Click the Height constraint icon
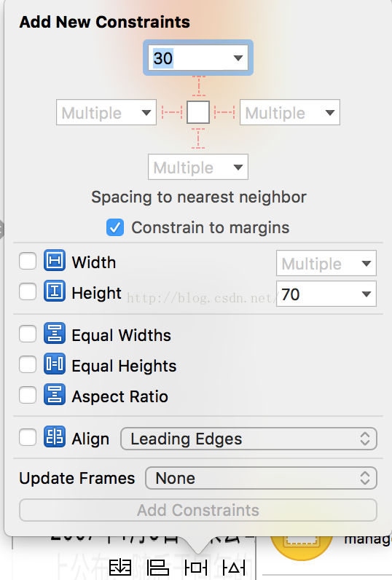This screenshot has width=392, height=580. (x=55, y=291)
